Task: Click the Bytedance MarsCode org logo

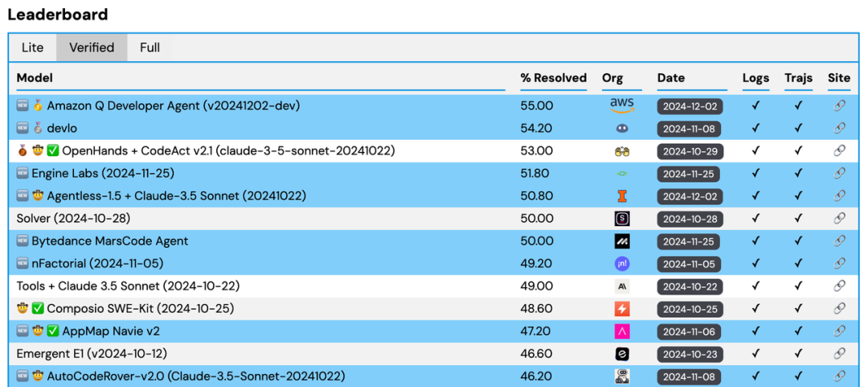Action: pos(622,241)
